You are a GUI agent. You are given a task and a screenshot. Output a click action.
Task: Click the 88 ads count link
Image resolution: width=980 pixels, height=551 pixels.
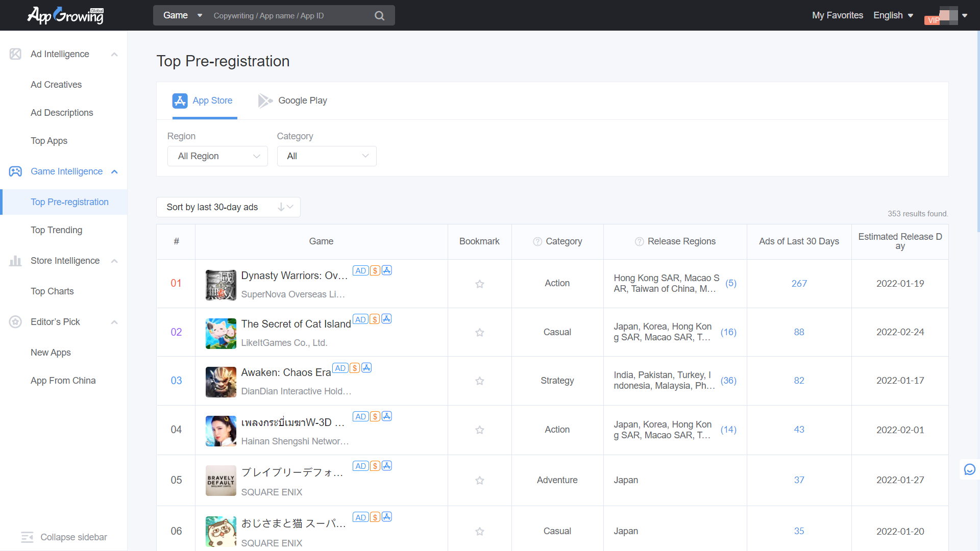(799, 332)
